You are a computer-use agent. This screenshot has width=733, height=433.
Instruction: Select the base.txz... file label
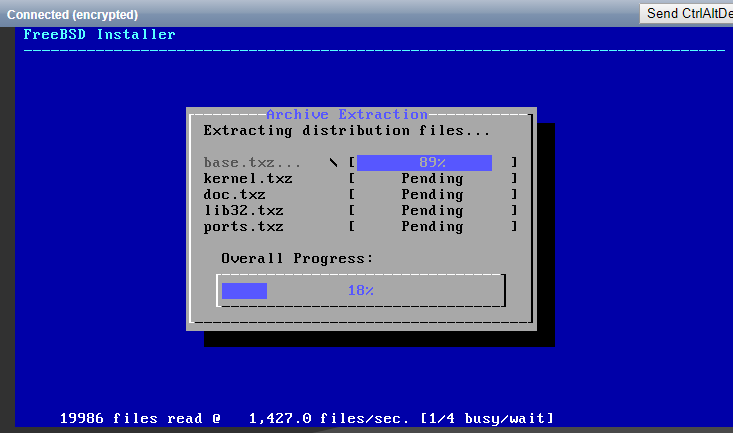(252, 162)
